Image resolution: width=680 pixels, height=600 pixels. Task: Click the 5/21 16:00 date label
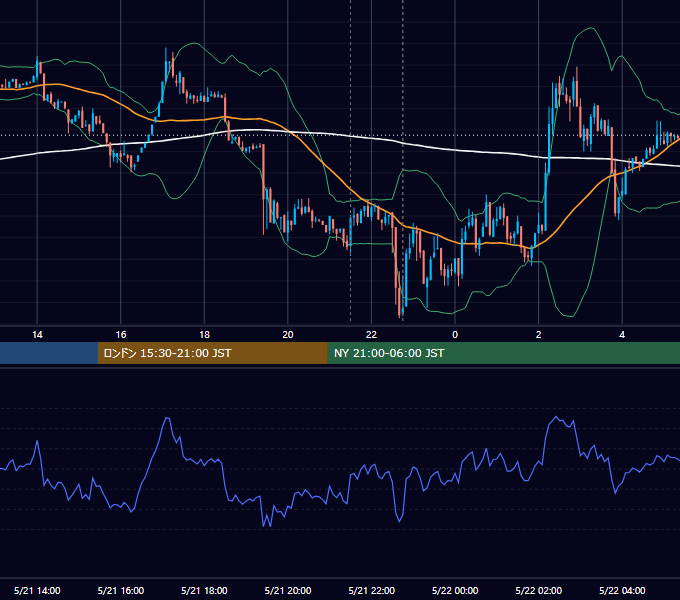click(121, 590)
